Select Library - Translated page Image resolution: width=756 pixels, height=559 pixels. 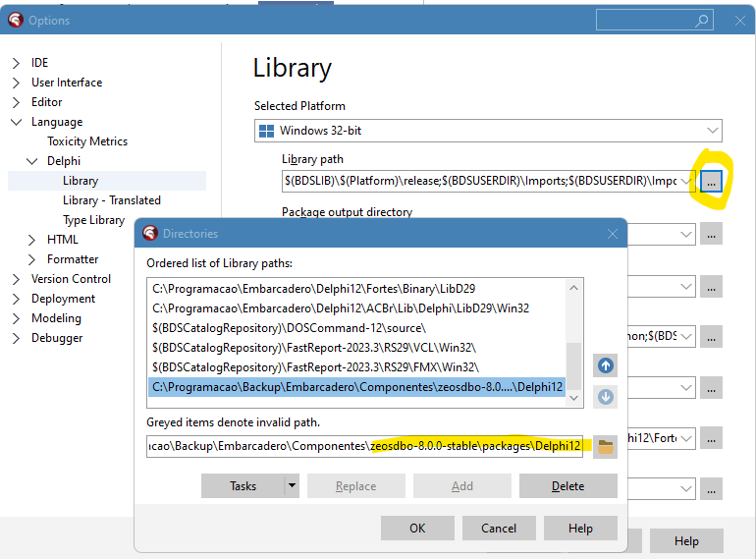112,200
